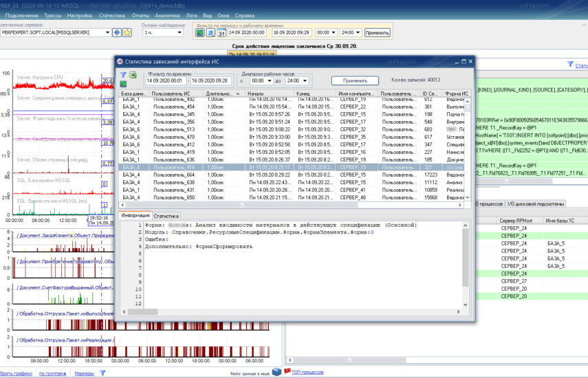Sort by the 'Длительно...' column header
This screenshot has height=378, width=588.
pyautogui.click(x=223, y=93)
